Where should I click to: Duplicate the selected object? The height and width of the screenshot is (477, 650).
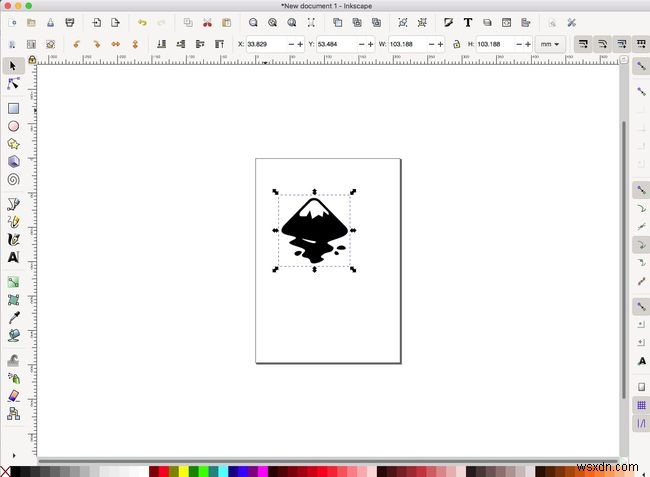point(337,23)
